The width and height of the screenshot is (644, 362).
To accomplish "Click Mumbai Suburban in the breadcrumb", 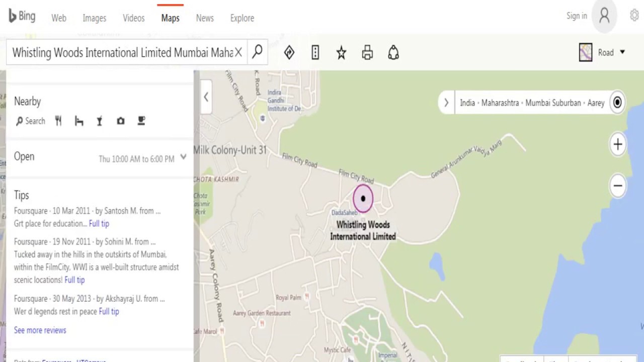I will (553, 103).
